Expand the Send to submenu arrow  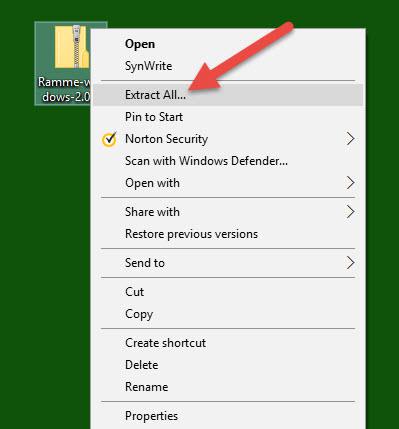pos(350,263)
